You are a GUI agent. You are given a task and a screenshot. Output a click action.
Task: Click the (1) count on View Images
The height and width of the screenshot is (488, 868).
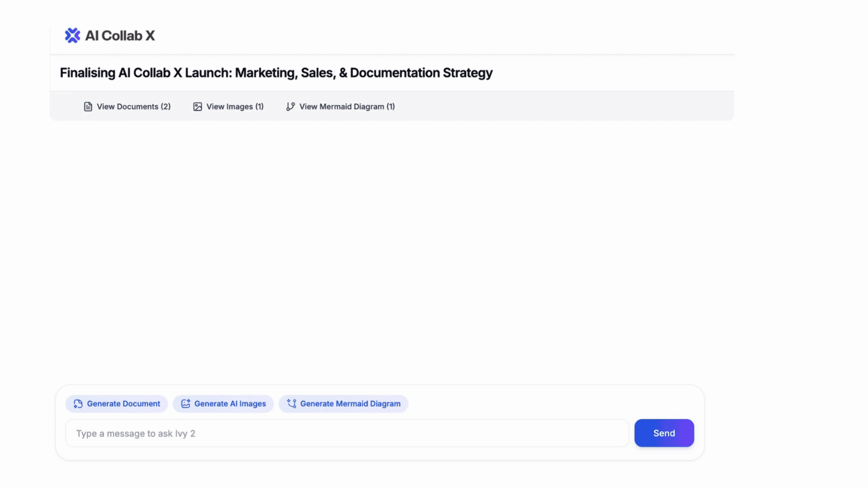pyautogui.click(x=259, y=107)
